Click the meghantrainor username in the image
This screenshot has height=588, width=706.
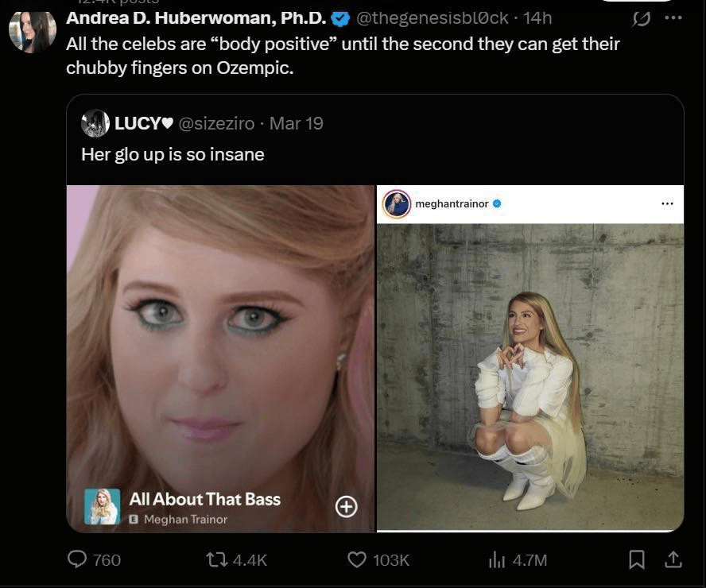[451, 203]
